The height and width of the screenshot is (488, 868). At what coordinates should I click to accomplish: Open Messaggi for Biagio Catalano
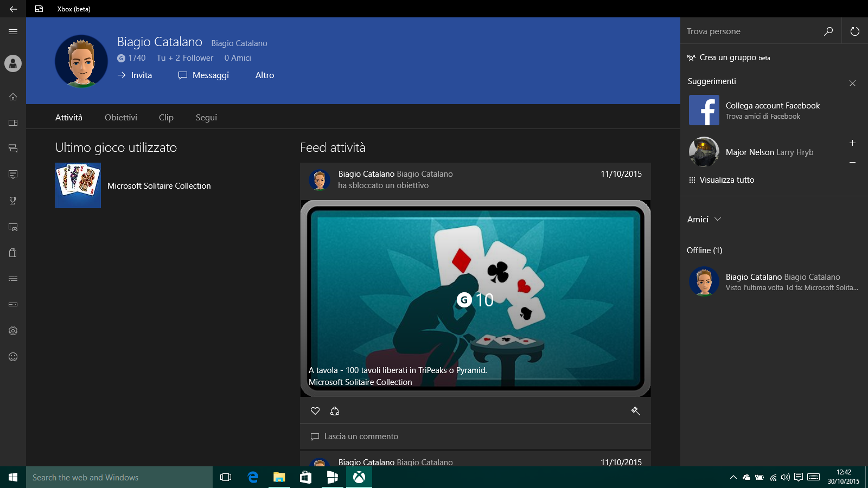203,75
